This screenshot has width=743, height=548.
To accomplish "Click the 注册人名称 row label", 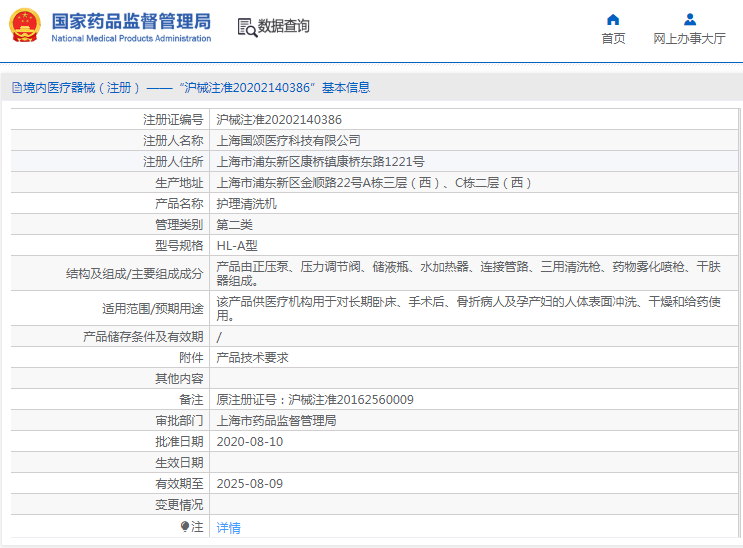I will [173, 140].
